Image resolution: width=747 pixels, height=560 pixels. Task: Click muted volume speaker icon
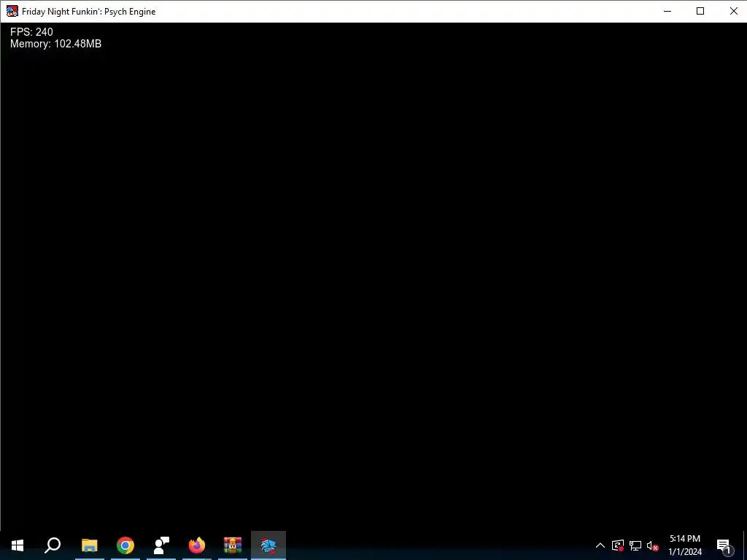[x=653, y=545]
